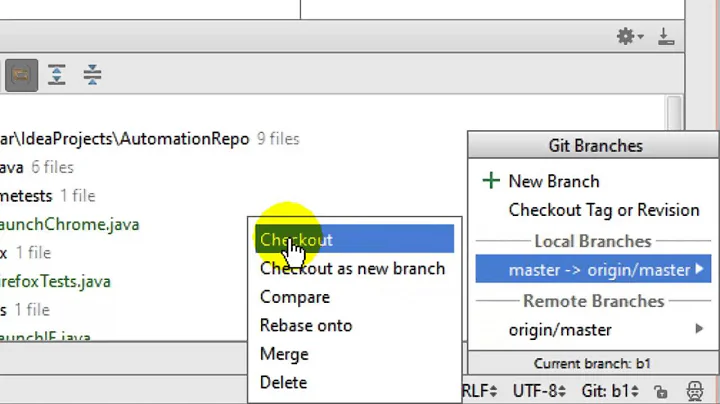
Task: Click the Expand All icon
Action: click(x=56, y=74)
